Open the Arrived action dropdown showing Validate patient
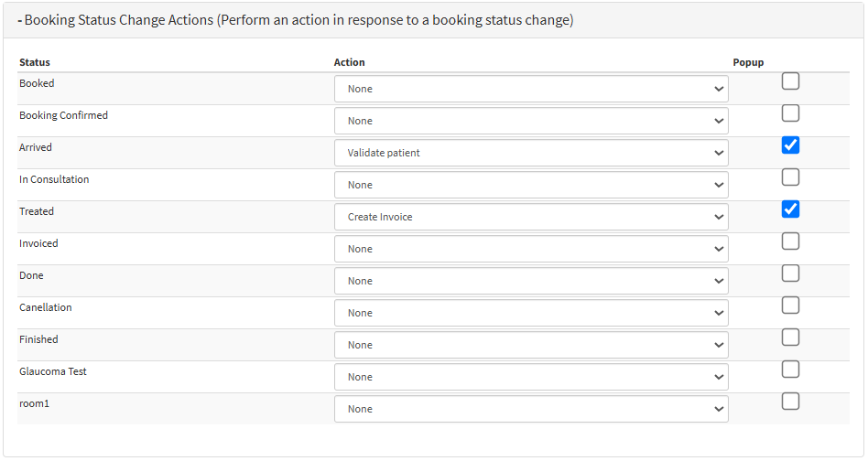 coord(531,153)
